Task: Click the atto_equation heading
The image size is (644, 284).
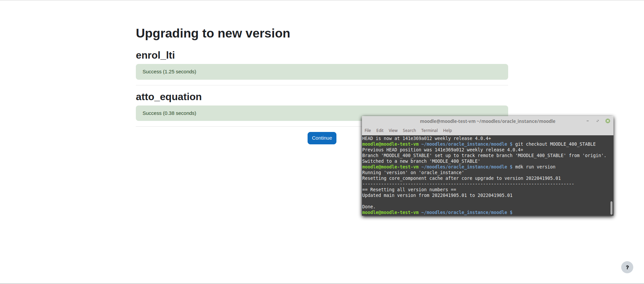Action: pyautogui.click(x=169, y=97)
